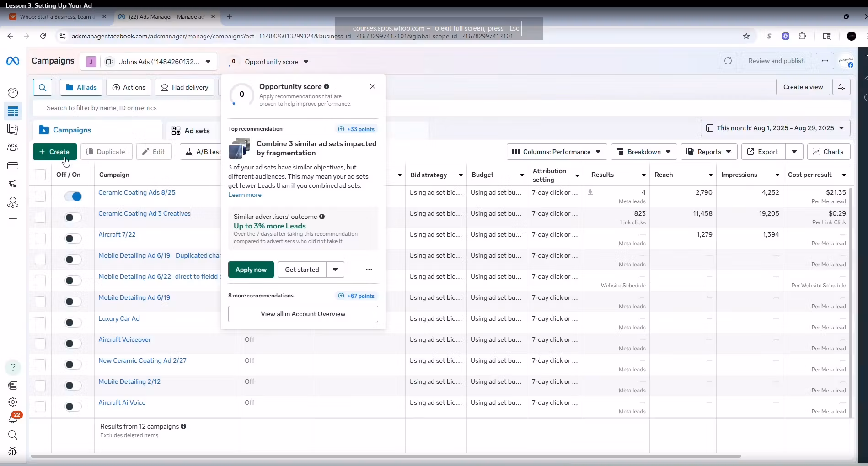868x466 pixels.
Task: Select the Actions filter tab
Action: coord(129,87)
